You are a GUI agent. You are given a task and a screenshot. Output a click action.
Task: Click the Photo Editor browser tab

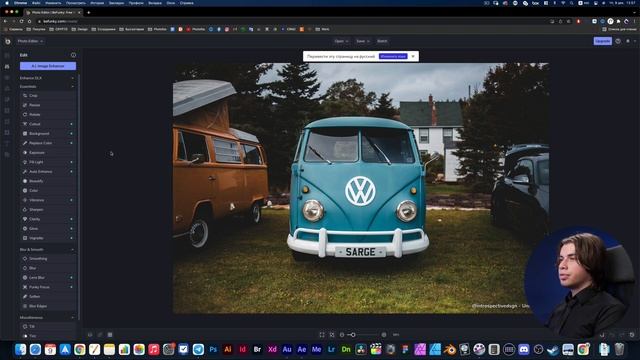pyautogui.click(x=52, y=12)
